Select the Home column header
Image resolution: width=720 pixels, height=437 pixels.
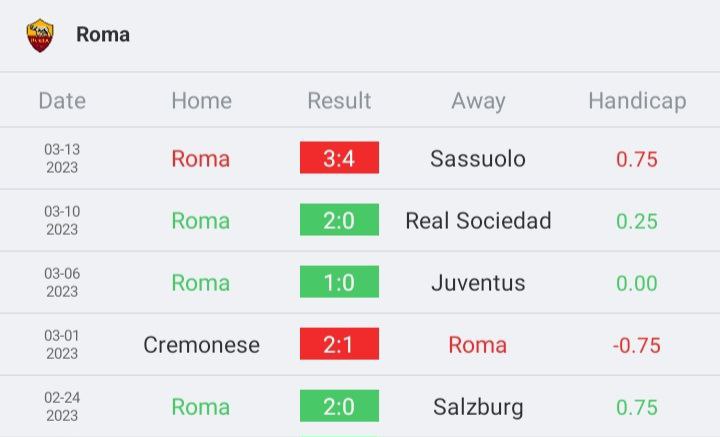(202, 101)
